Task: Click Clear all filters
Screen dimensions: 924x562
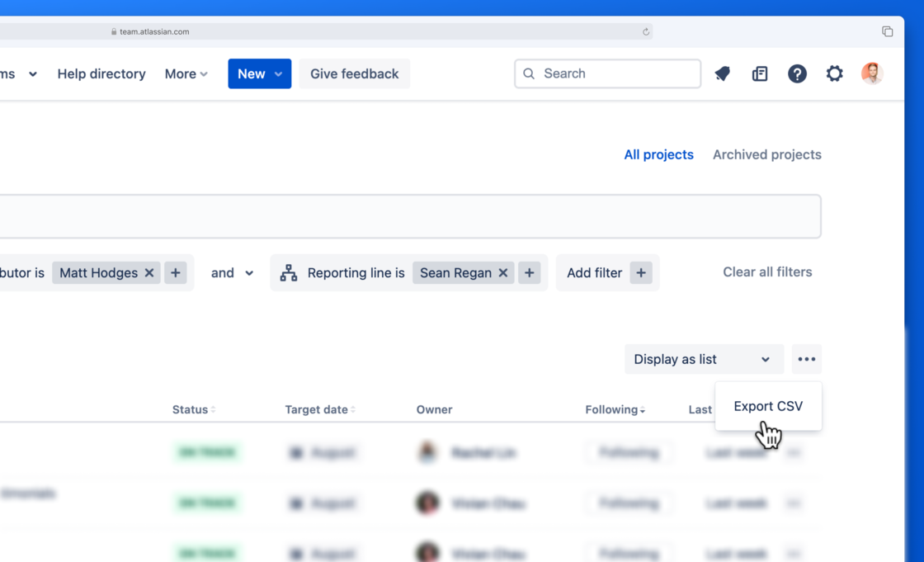Action: coord(767,272)
